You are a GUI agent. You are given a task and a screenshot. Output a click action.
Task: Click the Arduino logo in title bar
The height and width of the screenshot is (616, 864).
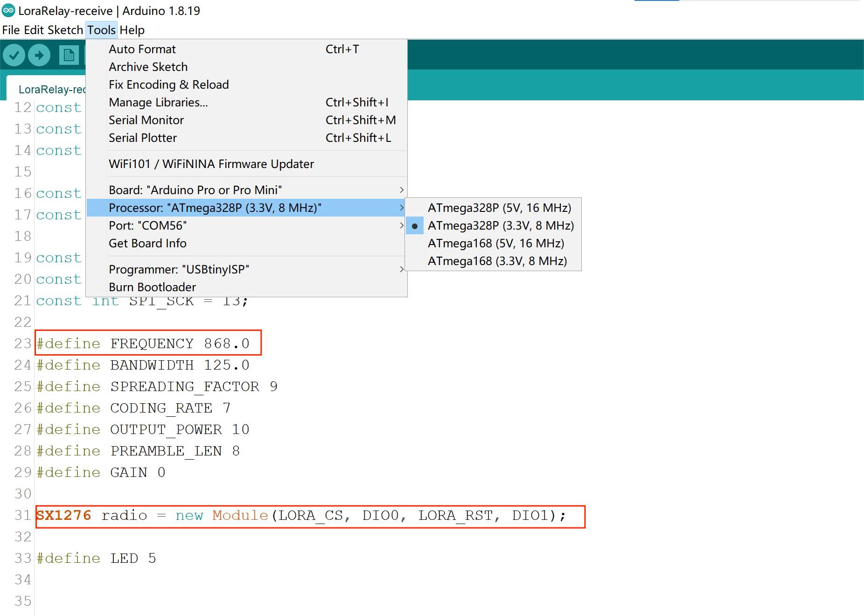(8, 10)
